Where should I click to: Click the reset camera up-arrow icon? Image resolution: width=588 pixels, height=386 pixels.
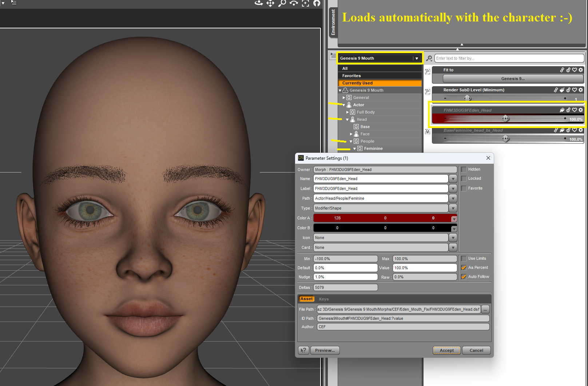[317, 3]
